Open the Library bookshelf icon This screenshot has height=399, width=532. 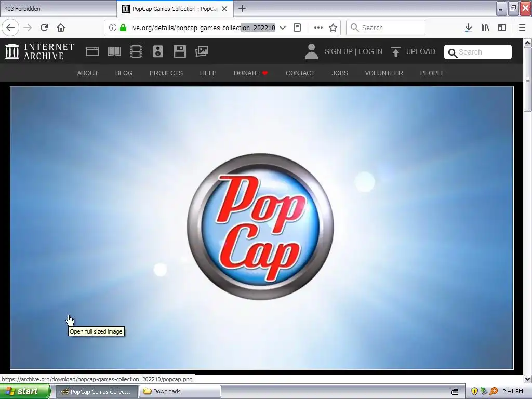pos(485,28)
